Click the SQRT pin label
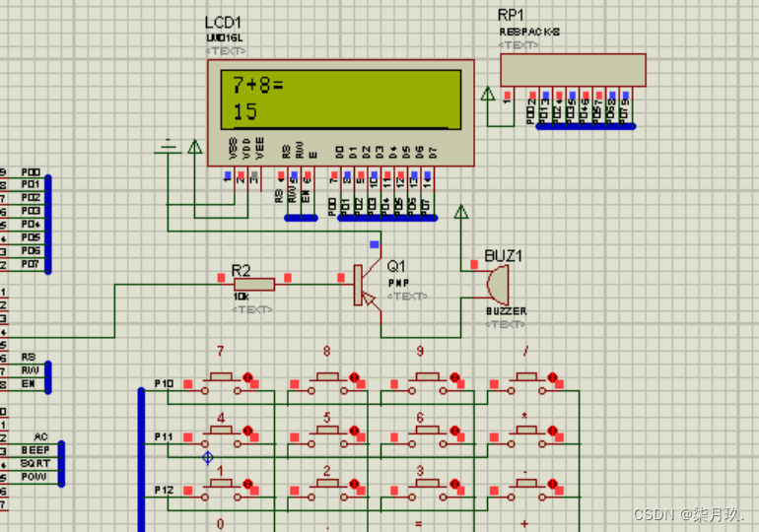Image resolution: width=759 pixels, height=532 pixels. click(34, 463)
